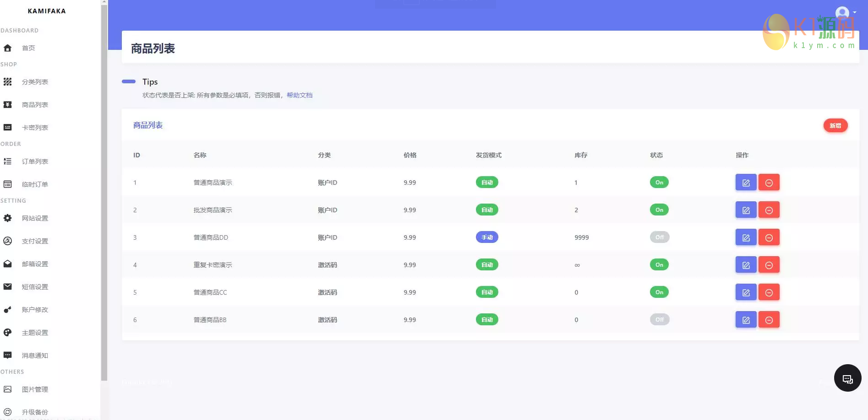868x420 pixels.
Task: Click the 价格 column header
Action: pyautogui.click(x=410, y=155)
